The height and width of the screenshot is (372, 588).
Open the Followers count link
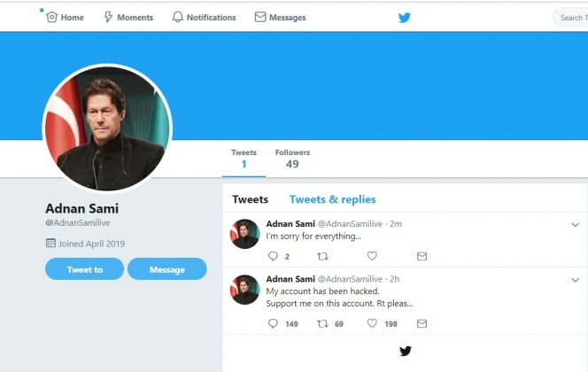pos(292,159)
